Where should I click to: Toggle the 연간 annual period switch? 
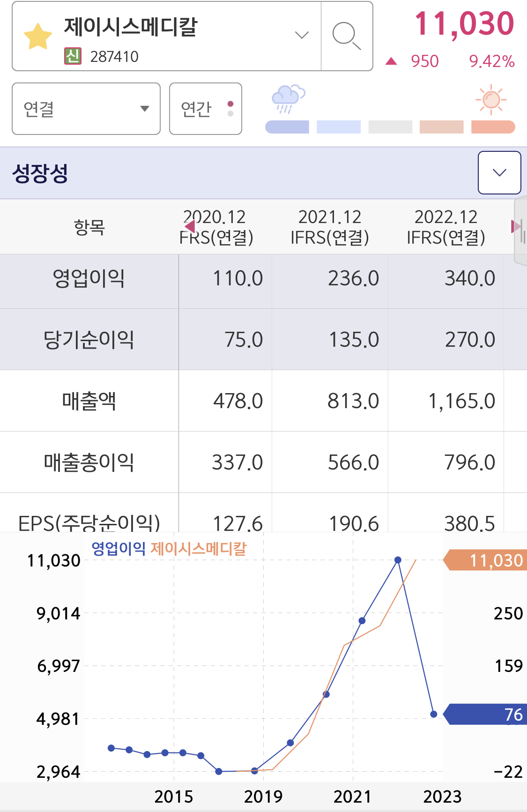[206, 109]
